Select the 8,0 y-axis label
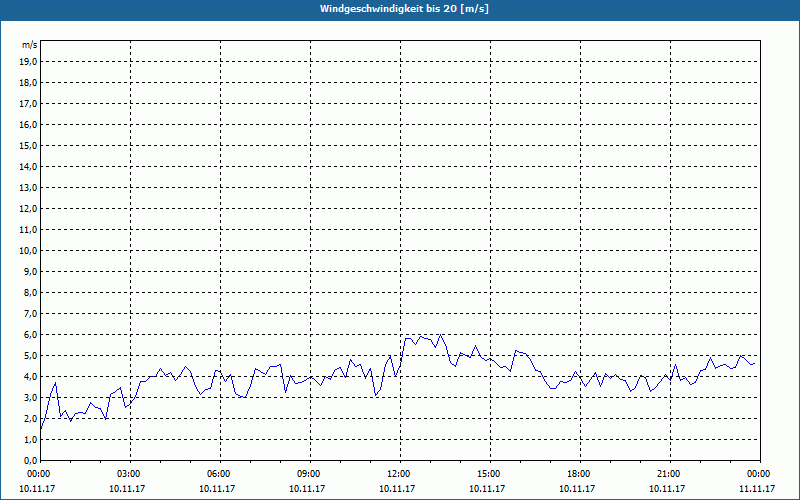Image resolution: width=800 pixels, height=500 pixels. point(31,292)
